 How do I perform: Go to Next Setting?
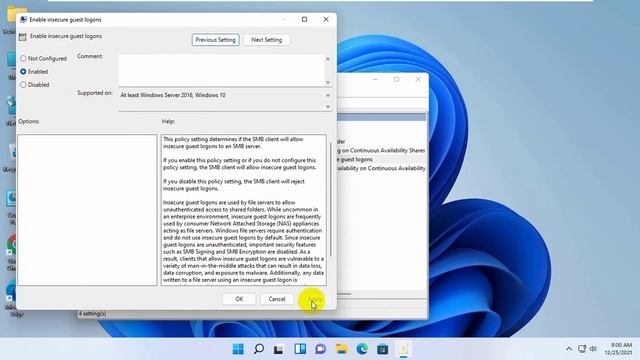(267, 40)
